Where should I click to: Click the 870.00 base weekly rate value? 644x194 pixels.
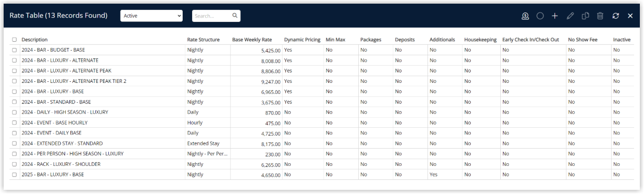click(x=273, y=113)
